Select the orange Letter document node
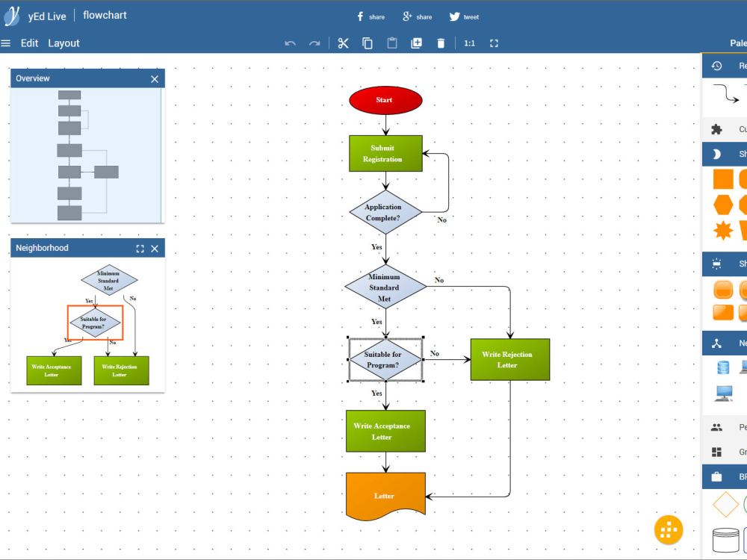 (385, 497)
